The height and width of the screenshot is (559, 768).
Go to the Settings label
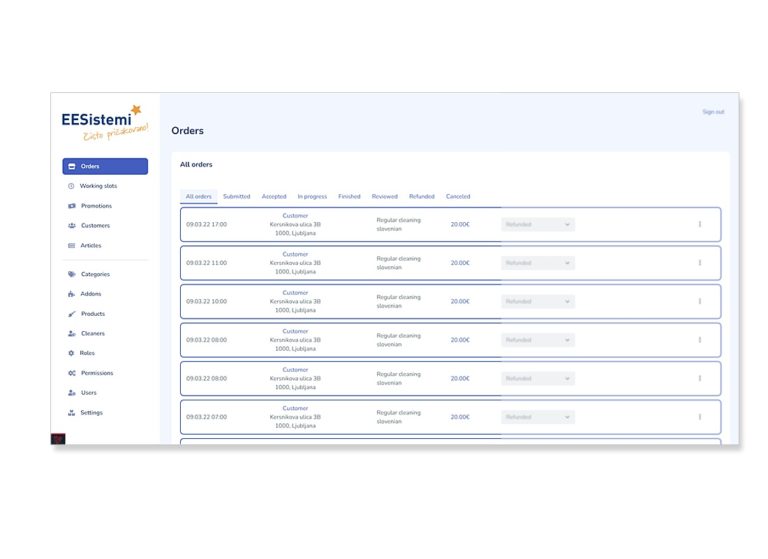click(x=92, y=413)
